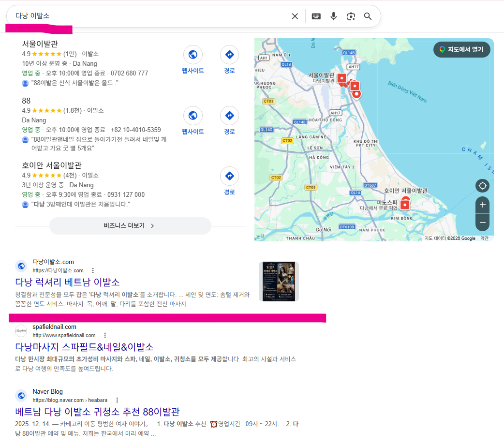The width and height of the screenshot is (504, 445).
Task: Click the https://다낭이발소.com URL text
Action: (x=58, y=270)
